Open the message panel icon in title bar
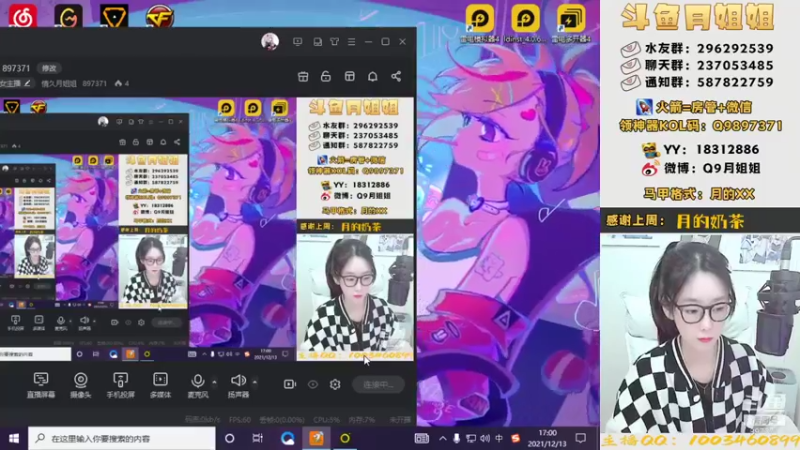The height and width of the screenshot is (450, 800). click(317, 42)
